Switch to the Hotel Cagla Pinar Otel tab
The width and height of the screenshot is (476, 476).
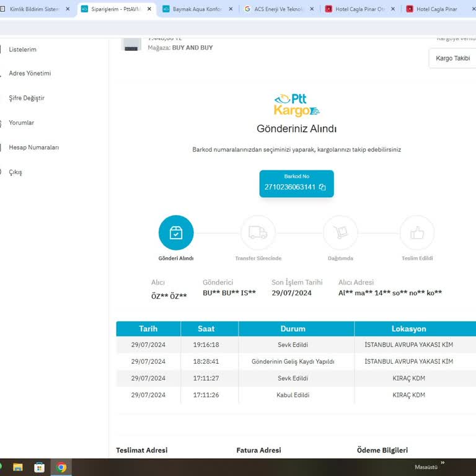[359, 9]
